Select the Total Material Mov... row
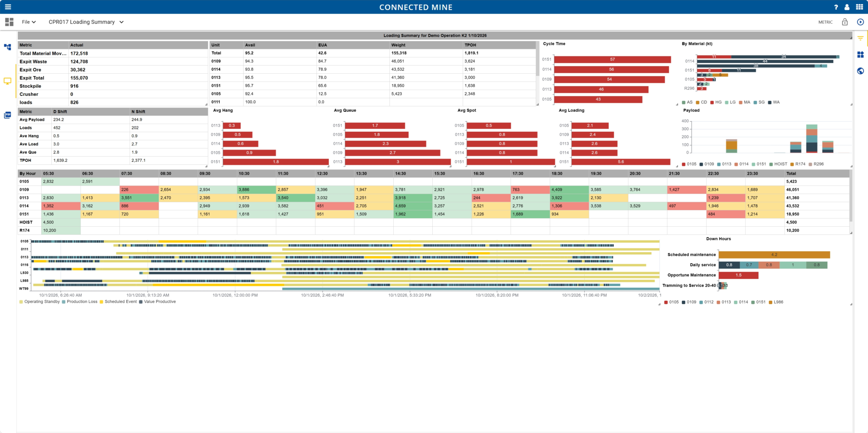868x433 pixels. 113,53
